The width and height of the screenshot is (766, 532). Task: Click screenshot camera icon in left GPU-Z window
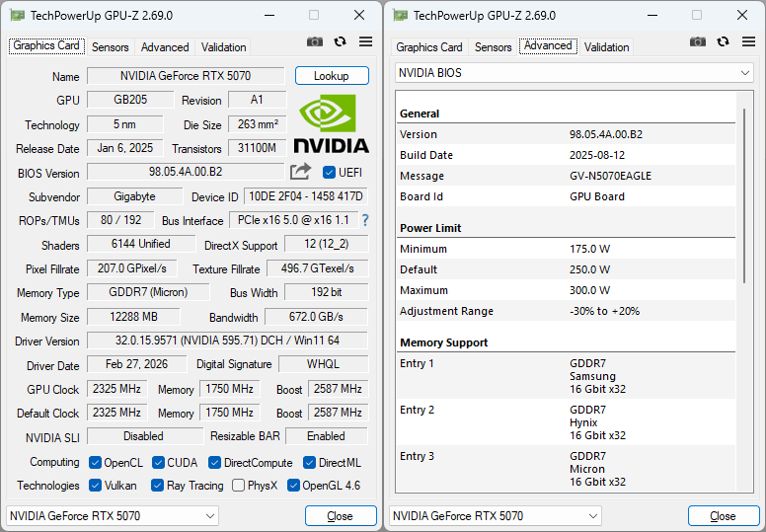(315, 42)
